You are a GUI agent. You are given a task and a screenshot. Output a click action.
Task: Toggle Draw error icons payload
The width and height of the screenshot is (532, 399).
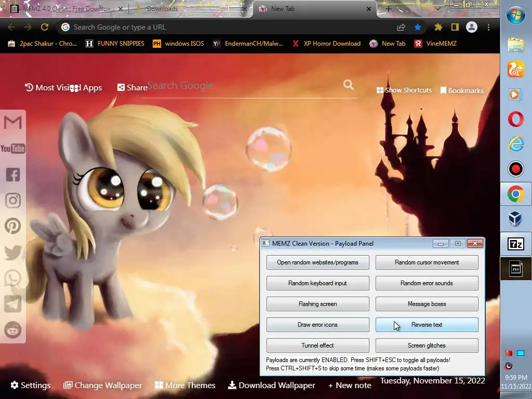[x=317, y=325]
